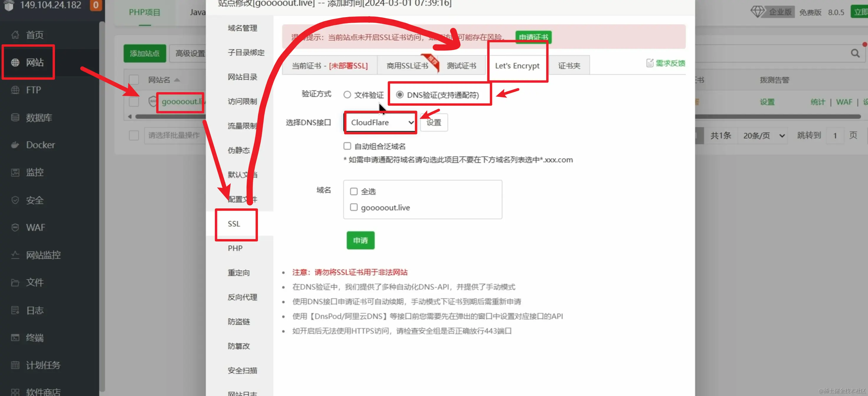Click the Docker whale sidebar icon
868x396 pixels.
click(15, 145)
